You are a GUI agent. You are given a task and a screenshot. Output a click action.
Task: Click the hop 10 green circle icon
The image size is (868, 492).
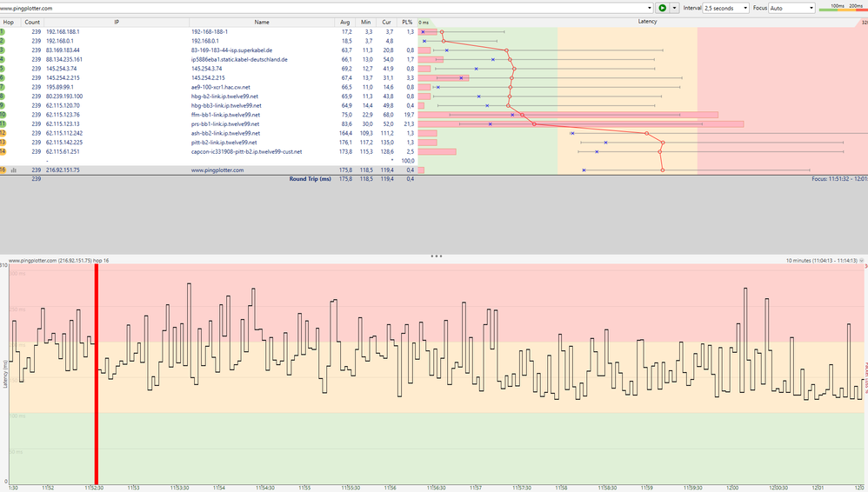coord(3,115)
